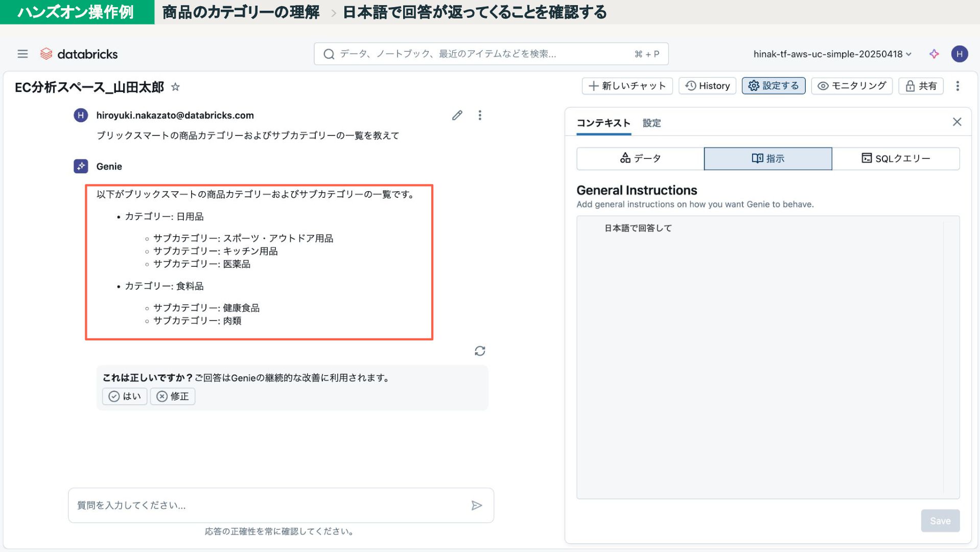Select the データ segment
Viewport: 980px width, 552px height.
coord(640,158)
